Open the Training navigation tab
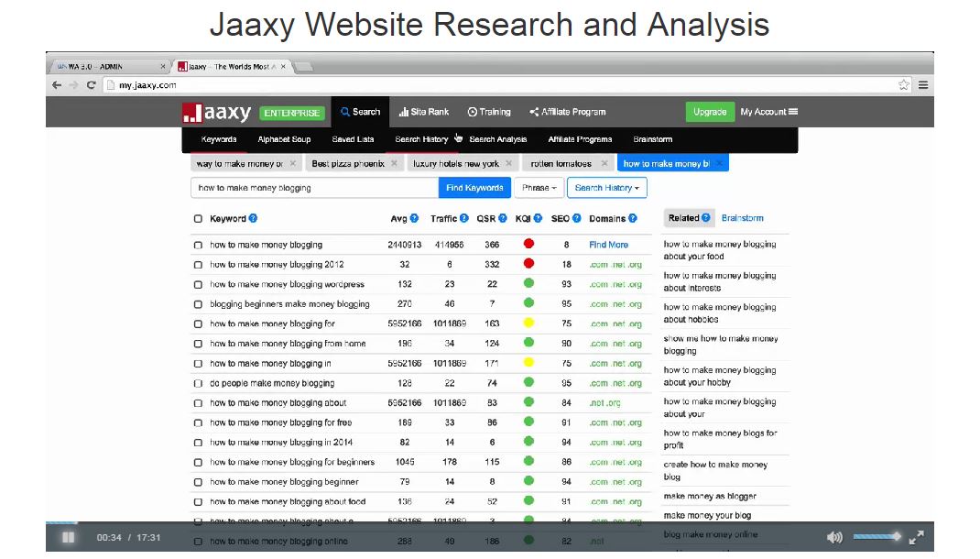Viewport: 980px width, 559px height. click(489, 112)
